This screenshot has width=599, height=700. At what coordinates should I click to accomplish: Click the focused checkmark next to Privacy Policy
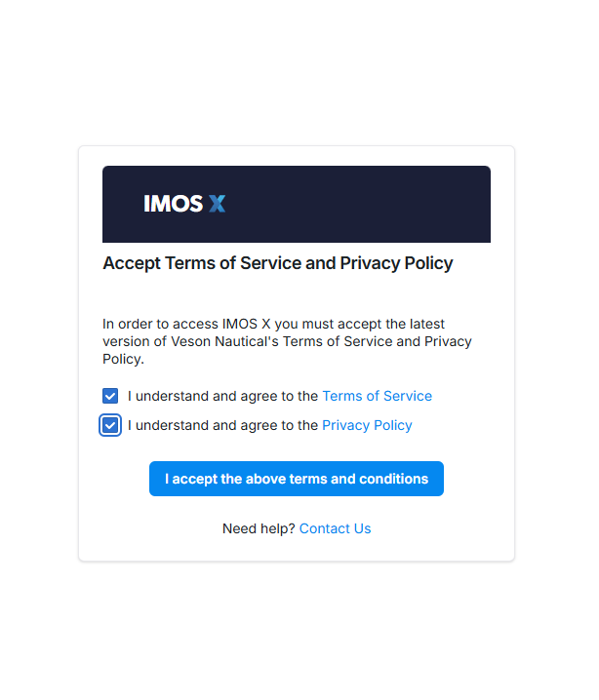click(110, 425)
